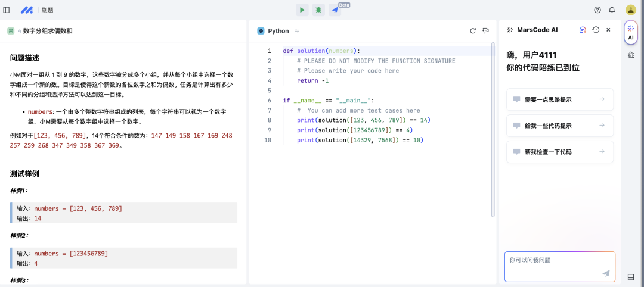Click editor line number 10
The height and width of the screenshot is (287, 644).
[x=268, y=140]
